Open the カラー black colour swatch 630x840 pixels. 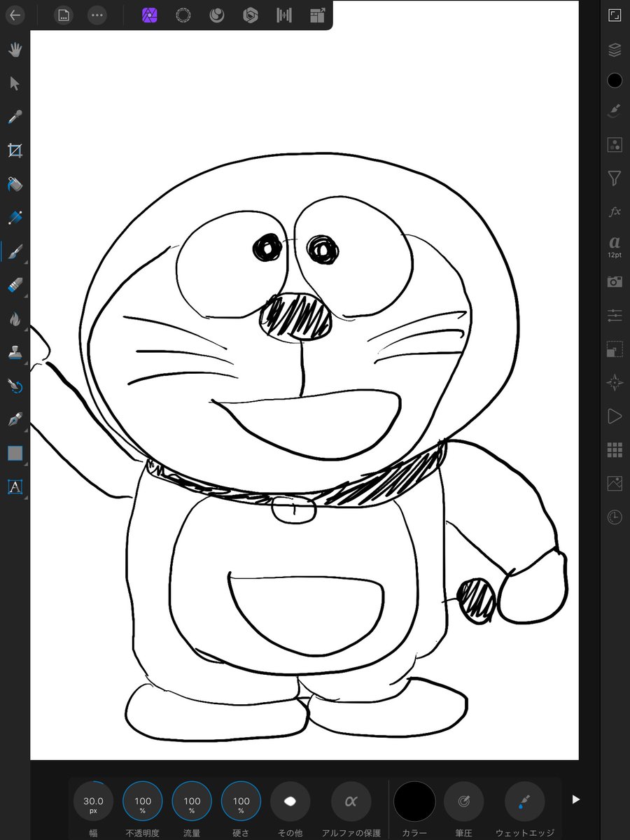pos(414,801)
